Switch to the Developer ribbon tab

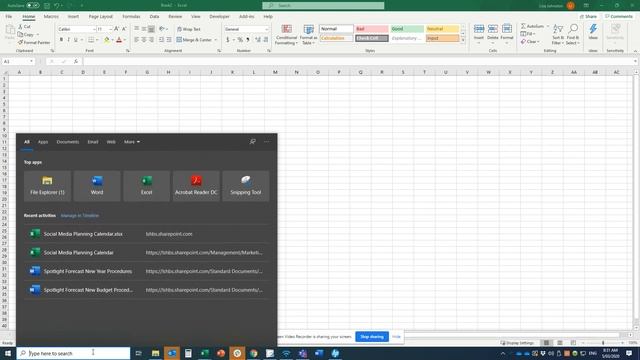(x=219, y=17)
